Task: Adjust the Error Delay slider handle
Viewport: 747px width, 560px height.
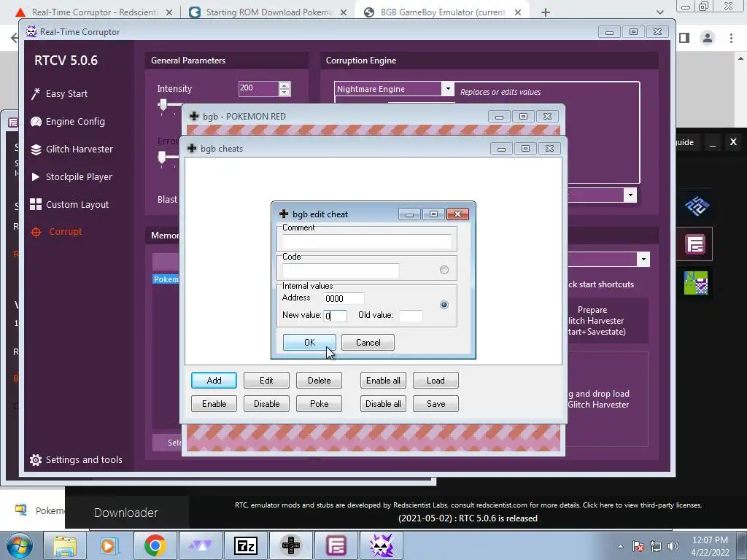Action: (162, 157)
